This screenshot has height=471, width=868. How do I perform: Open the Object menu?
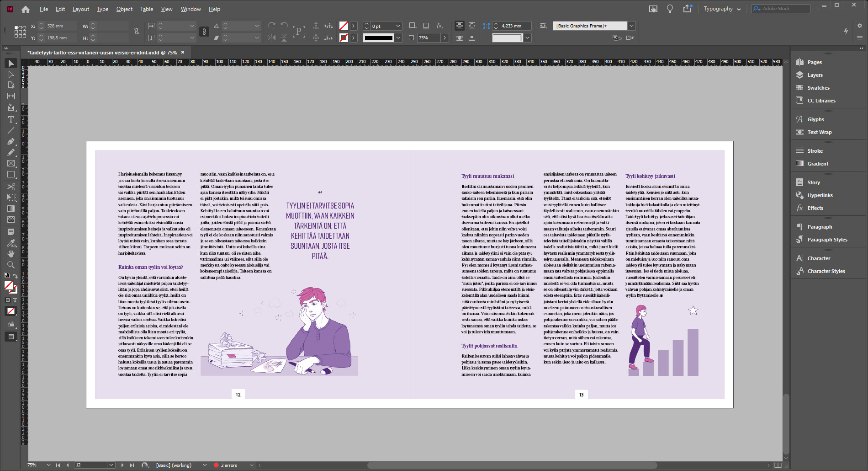click(124, 9)
